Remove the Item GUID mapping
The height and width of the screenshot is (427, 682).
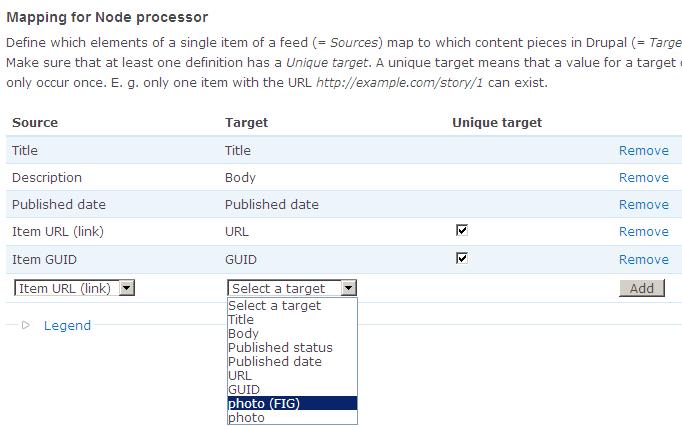pyautogui.click(x=643, y=260)
